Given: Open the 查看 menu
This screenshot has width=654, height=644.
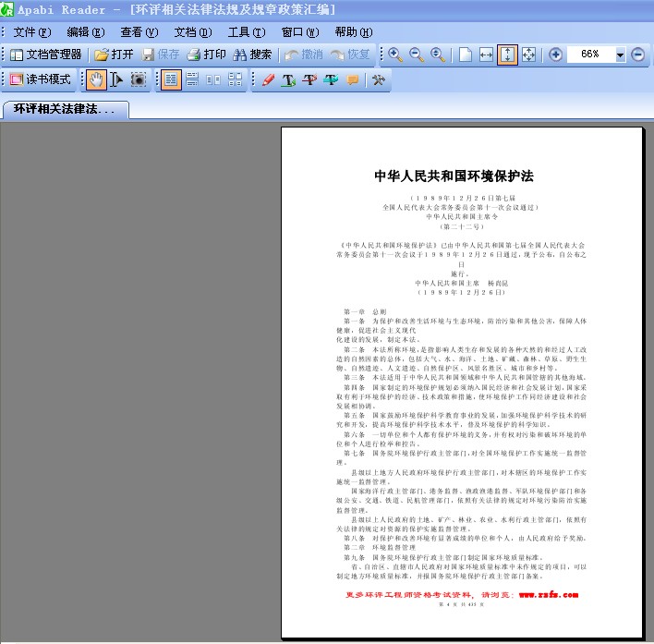Looking at the screenshot, I should coord(139,32).
